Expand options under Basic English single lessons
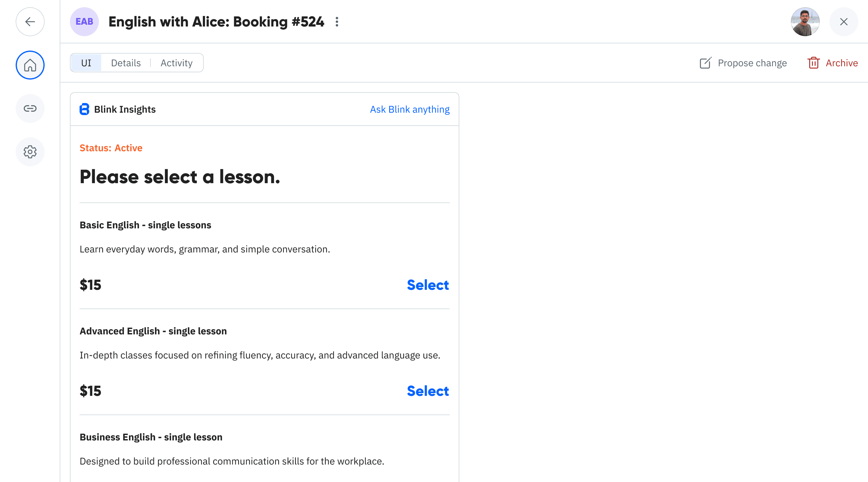This screenshot has height=482, width=868. [145, 225]
